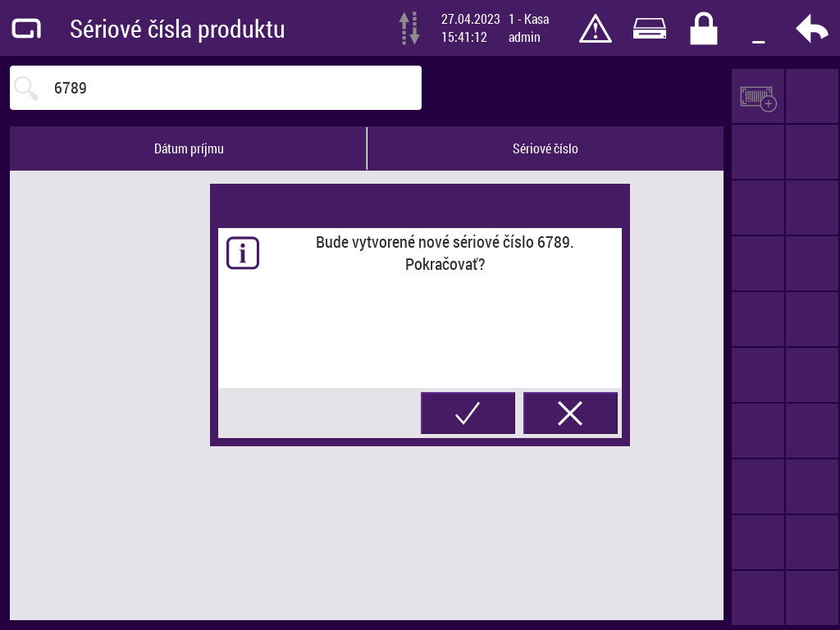Click the date and time display

[469, 28]
